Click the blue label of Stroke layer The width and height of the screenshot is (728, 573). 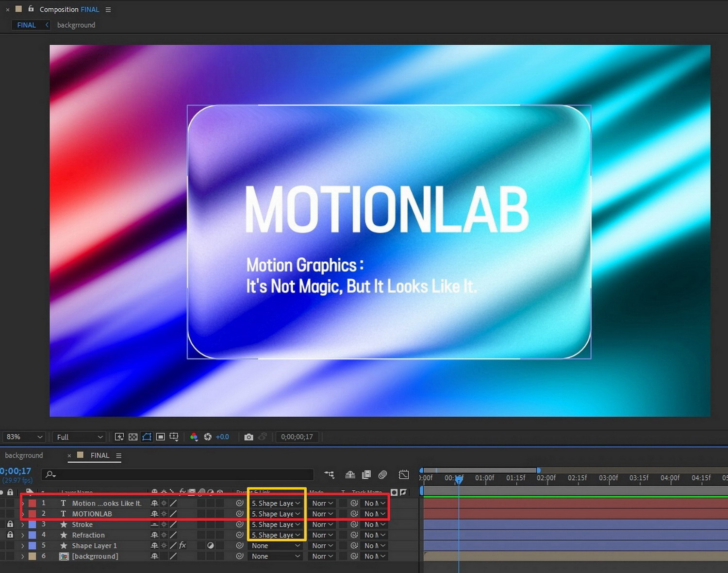point(33,524)
